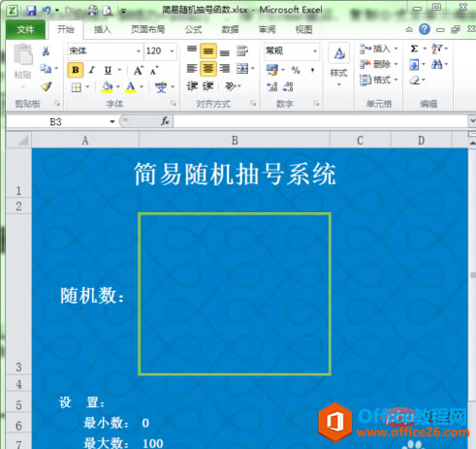476x449 pixels.
Task: Click the AutoSum sigma icon
Action: (x=414, y=48)
